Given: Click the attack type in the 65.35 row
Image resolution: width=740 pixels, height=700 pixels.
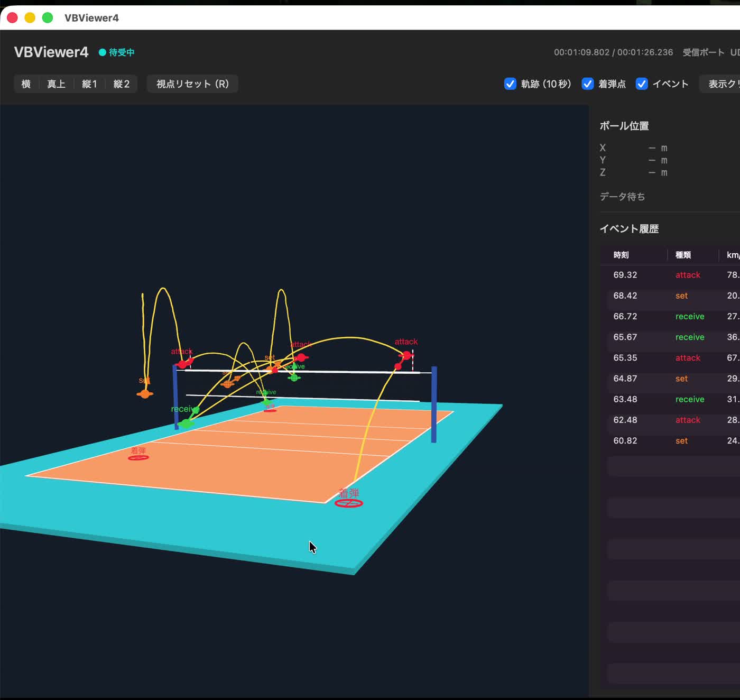Looking at the screenshot, I should pyautogui.click(x=688, y=358).
